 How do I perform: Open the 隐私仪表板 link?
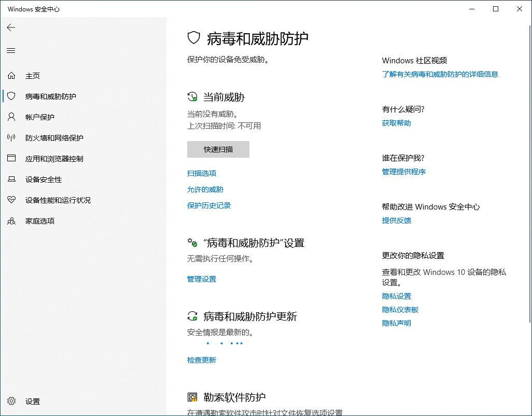click(x=400, y=310)
